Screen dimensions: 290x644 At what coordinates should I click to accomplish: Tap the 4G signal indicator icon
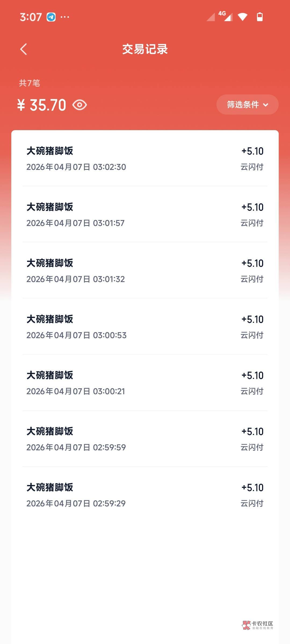pyautogui.click(x=225, y=16)
